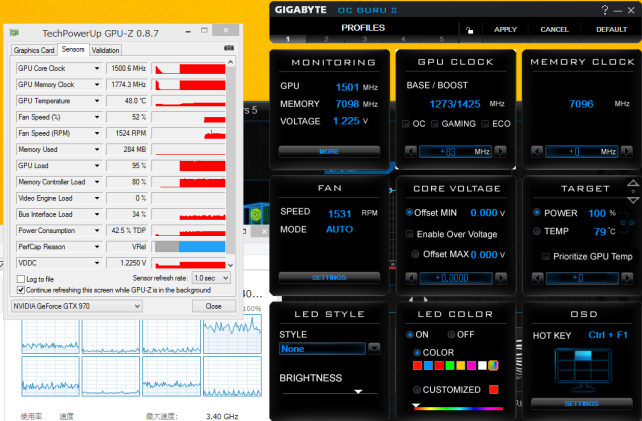This screenshot has height=421, width=642.
Task: Click the GPU-Z screenshot camera icon
Action: pos(229,48)
